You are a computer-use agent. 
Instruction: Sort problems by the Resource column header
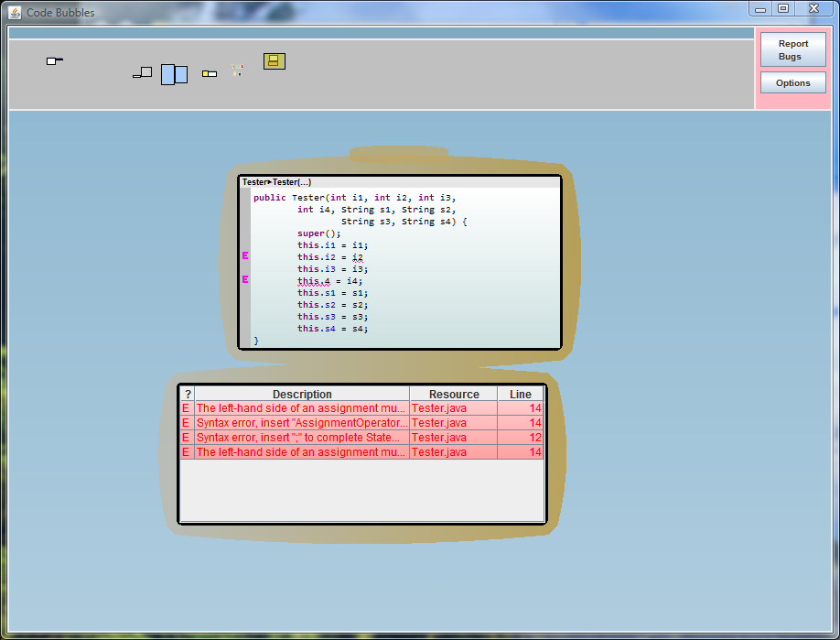tap(454, 394)
